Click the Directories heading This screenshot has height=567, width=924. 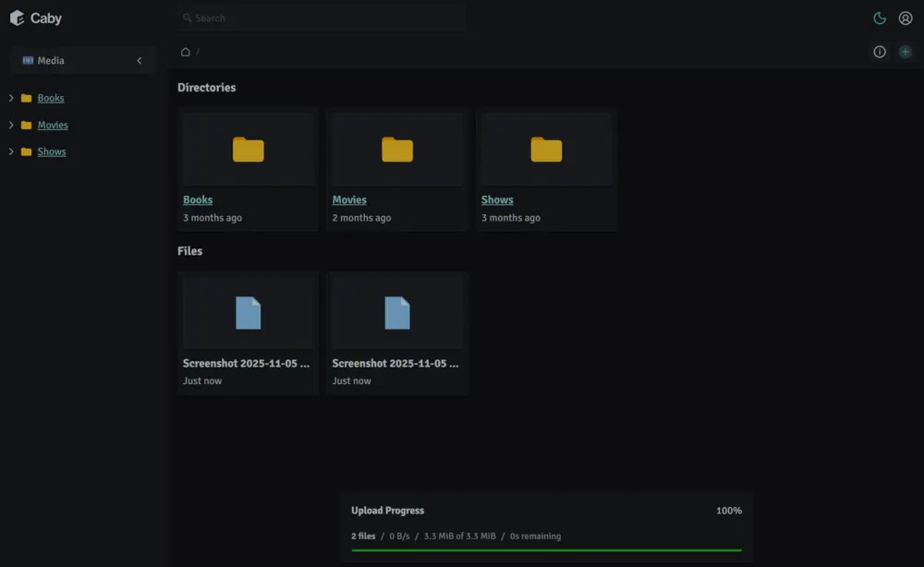(x=206, y=87)
